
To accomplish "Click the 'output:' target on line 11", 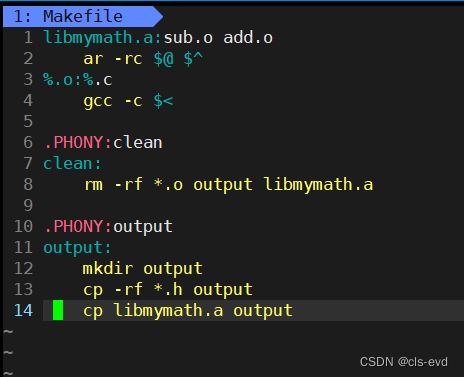I will pos(77,248).
